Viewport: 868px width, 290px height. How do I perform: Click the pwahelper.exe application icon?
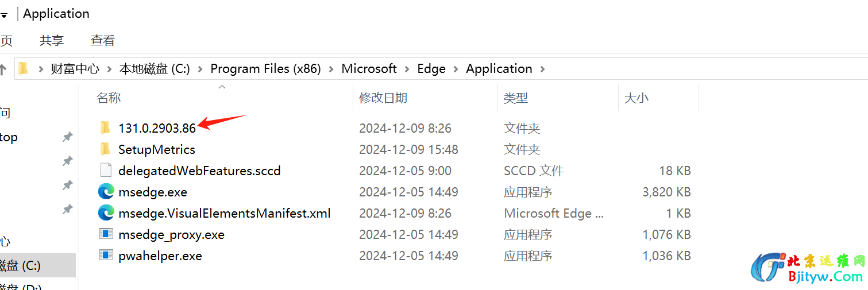click(x=106, y=256)
